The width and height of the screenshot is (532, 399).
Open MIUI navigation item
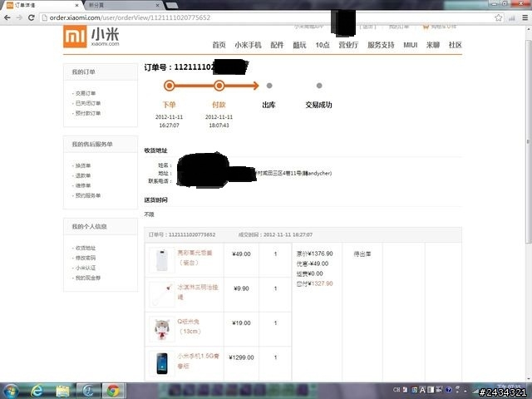pos(410,45)
